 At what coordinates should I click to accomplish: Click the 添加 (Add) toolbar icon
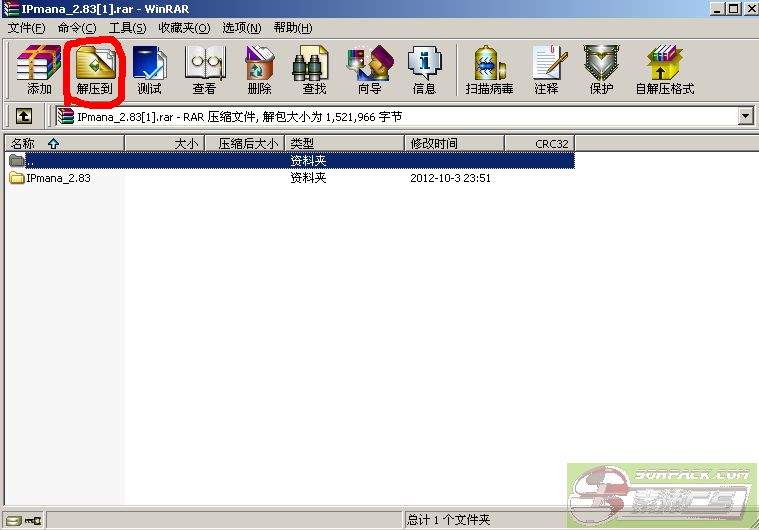(39, 70)
